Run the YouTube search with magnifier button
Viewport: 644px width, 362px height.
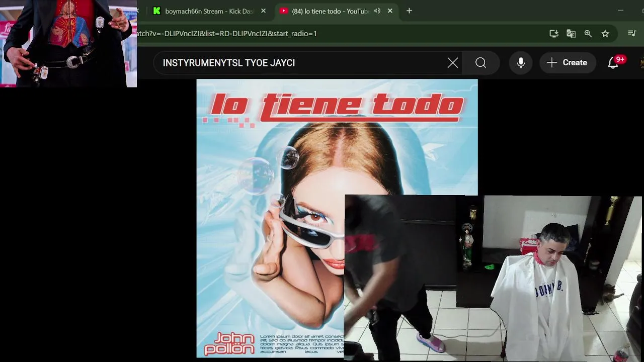click(x=481, y=63)
